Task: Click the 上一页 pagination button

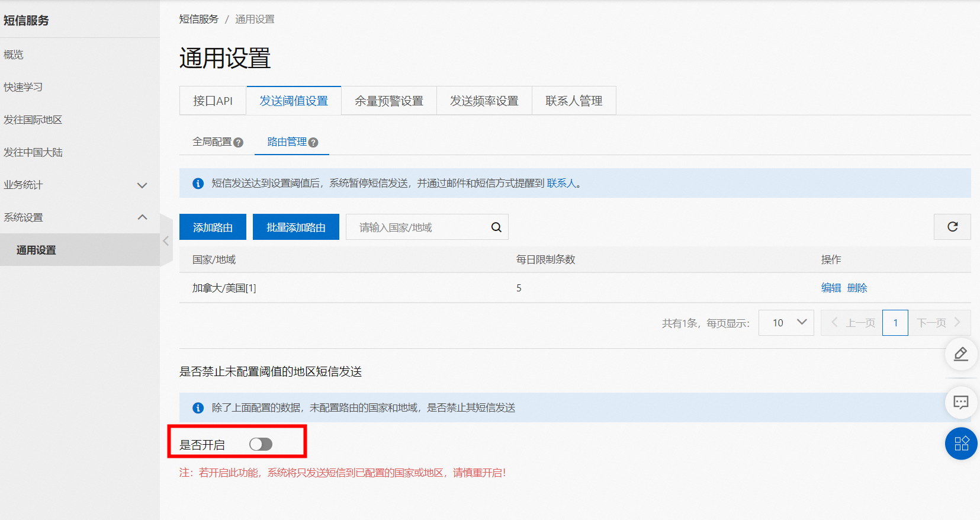Action: tap(852, 323)
